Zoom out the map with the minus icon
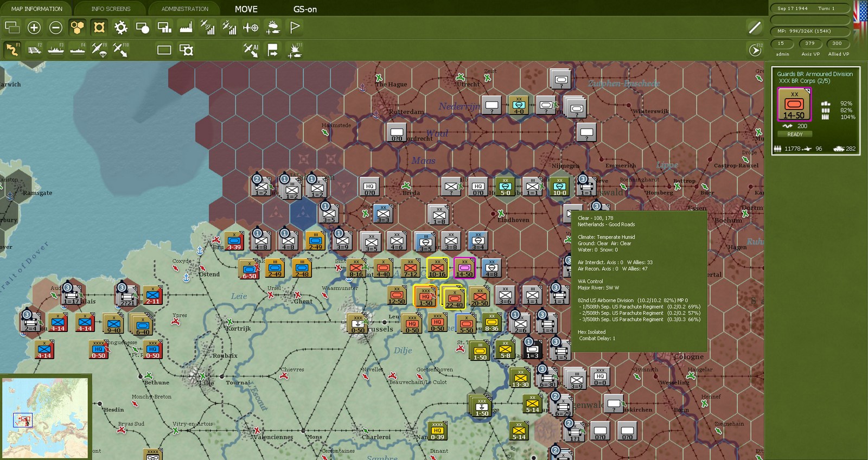Screen dimensions: 868x460 point(55,27)
